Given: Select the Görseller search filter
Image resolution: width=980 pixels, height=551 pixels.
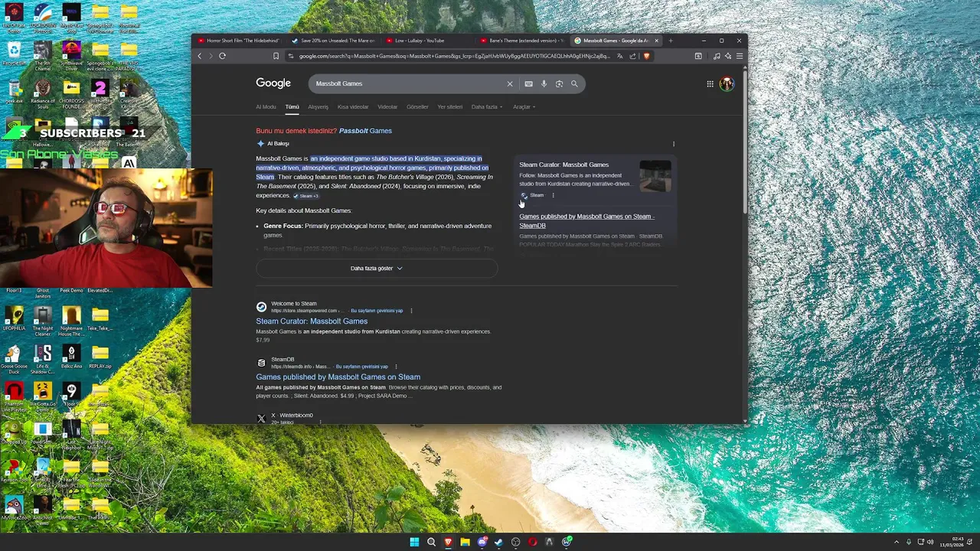Looking at the screenshot, I should [417, 107].
